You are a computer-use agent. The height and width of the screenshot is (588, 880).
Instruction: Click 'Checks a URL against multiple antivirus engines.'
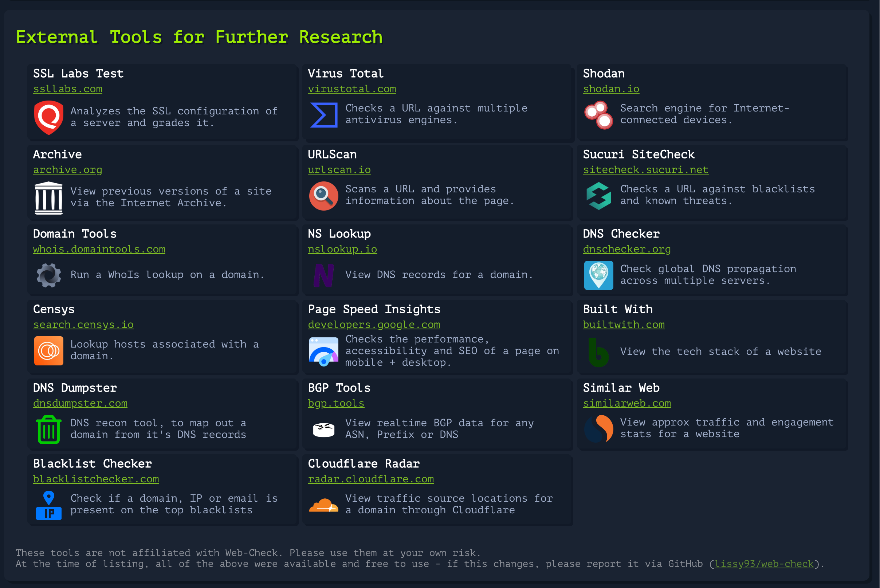pyautogui.click(x=436, y=114)
